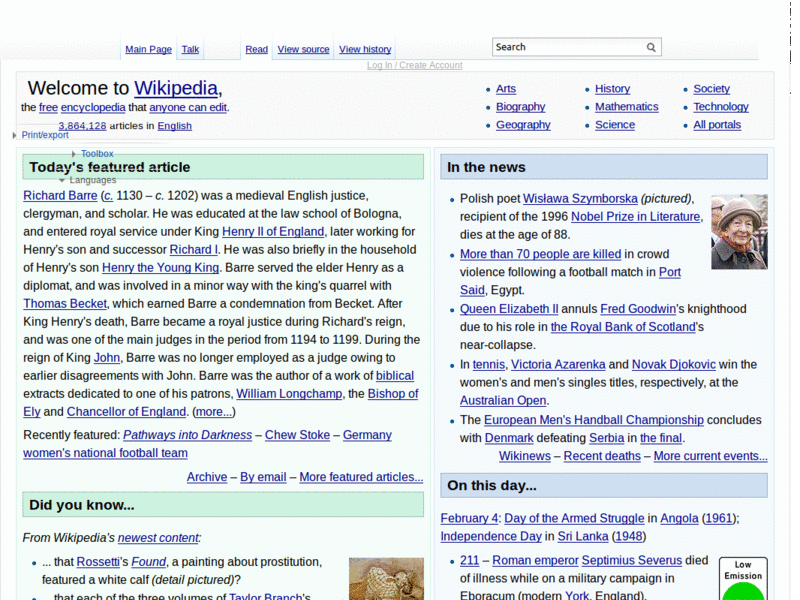The image size is (800, 600).
Task: Open the Chew Stoke link
Action: click(x=297, y=435)
